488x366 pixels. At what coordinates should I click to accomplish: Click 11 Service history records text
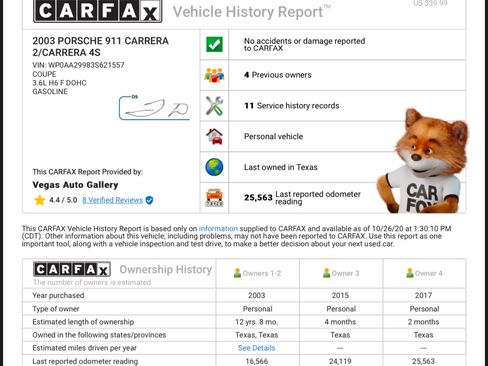pyautogui.click(x=292, y=106)
